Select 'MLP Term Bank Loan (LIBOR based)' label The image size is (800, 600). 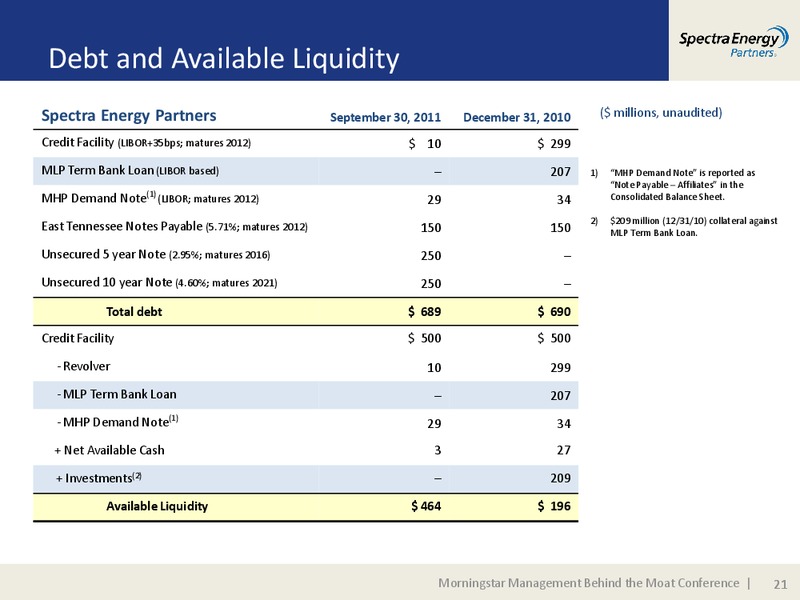(130, 171)
